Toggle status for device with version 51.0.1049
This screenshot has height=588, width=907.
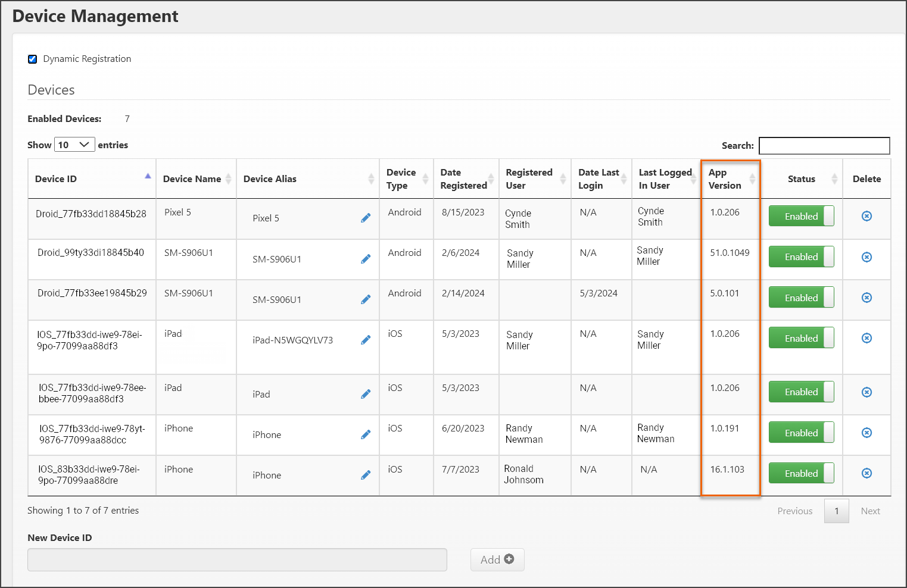pyautogui.click(x=801, y=257)
